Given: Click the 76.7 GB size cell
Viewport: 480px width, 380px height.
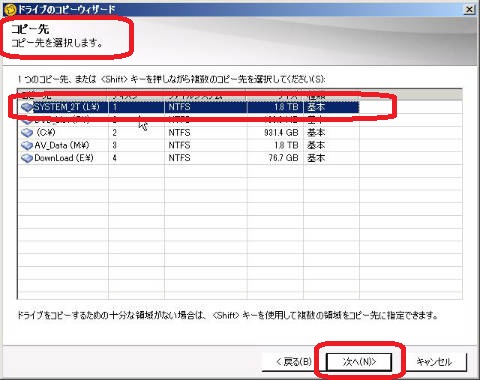Looking at the screenshot, I should (x=283, y=158).
